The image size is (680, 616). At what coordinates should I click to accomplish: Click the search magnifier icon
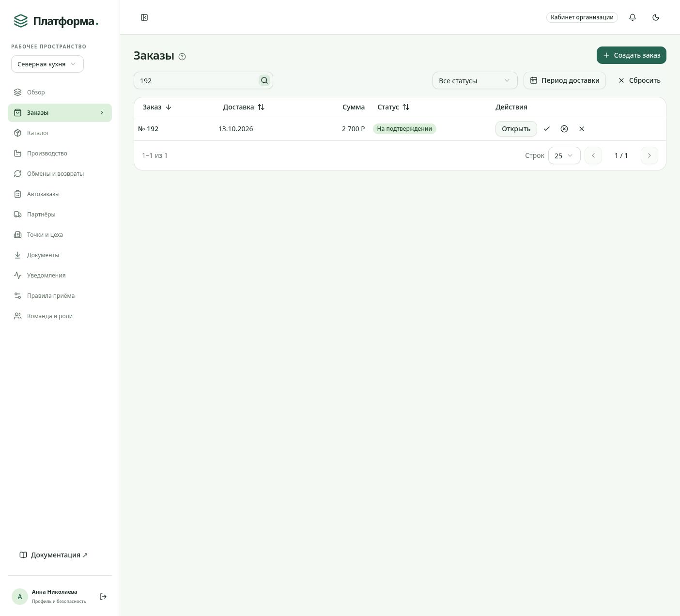(264, 80)
